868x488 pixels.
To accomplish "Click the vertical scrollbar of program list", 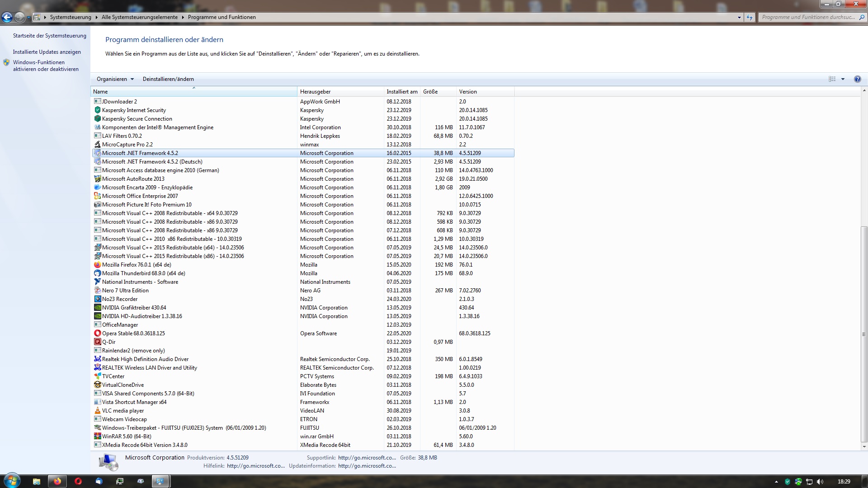I will click(x=864, y=334).
